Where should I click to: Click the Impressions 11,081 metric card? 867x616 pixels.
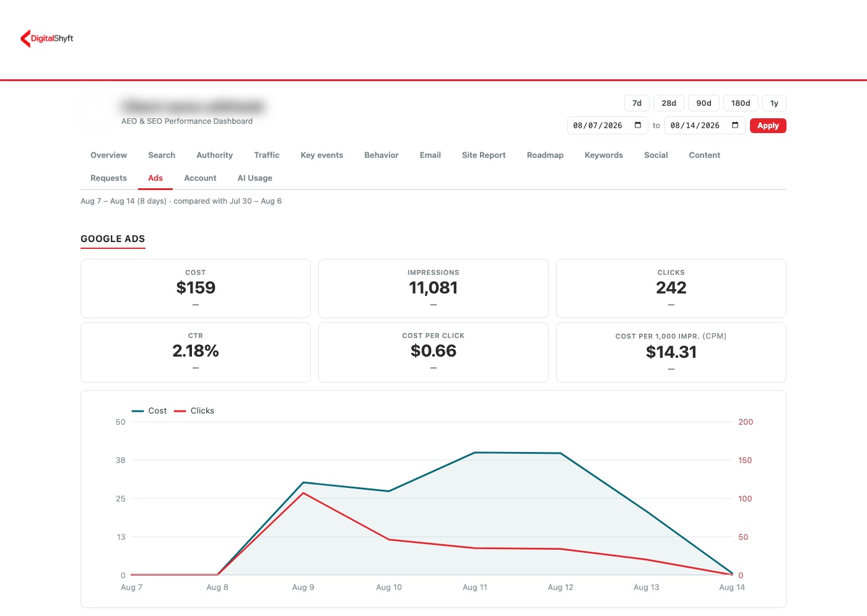pyautogui.click(x=434, y=288)
